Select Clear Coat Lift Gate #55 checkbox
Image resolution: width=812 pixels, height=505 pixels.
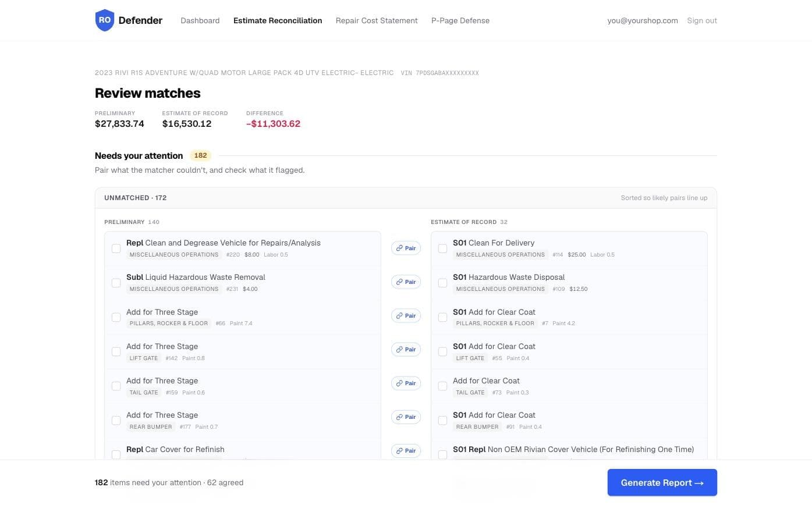(x=443, y=351)
